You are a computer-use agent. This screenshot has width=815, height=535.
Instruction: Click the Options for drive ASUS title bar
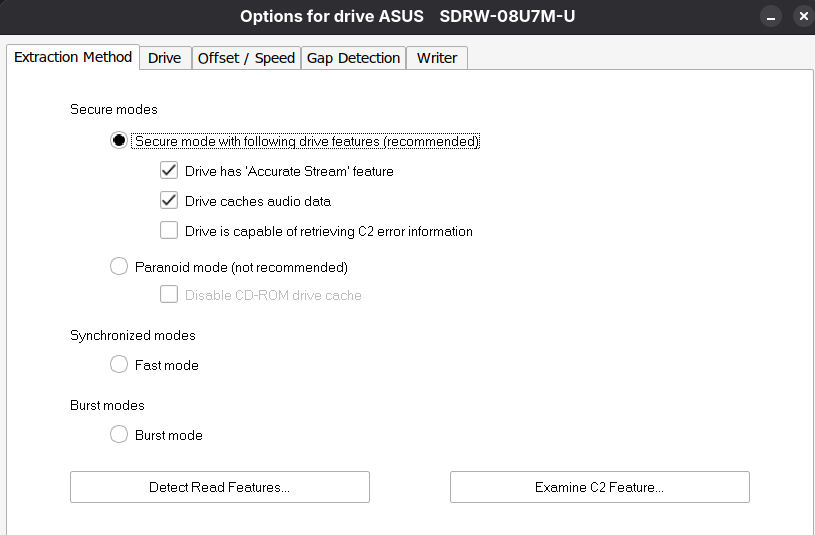[x=407, y=17]
